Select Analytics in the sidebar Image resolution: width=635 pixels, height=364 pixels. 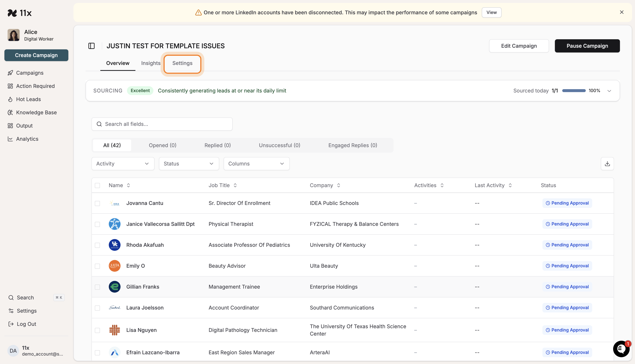pyautogui.click(x=27, y=139)
